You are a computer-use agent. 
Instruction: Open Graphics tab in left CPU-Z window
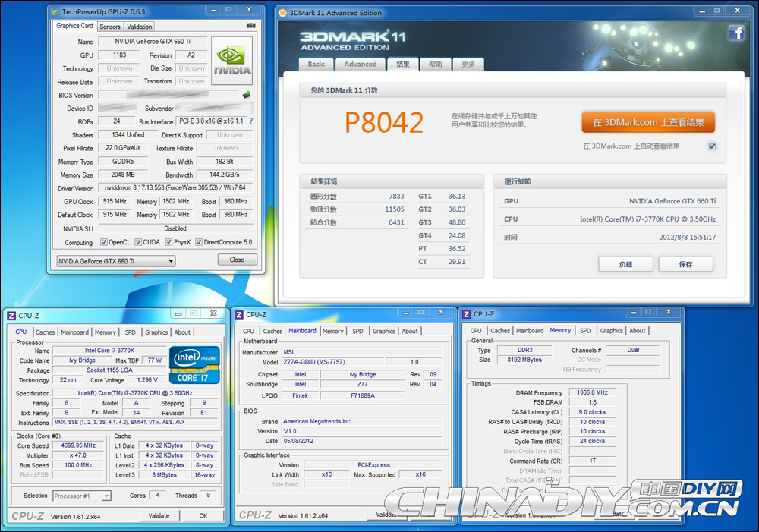[156, 332]
